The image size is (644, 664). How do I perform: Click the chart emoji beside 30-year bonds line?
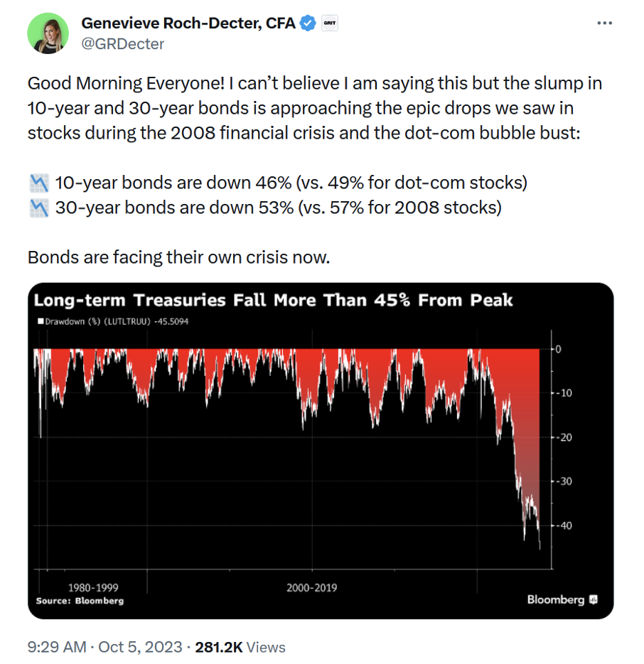pyautogui.click(x=38, y=208)
